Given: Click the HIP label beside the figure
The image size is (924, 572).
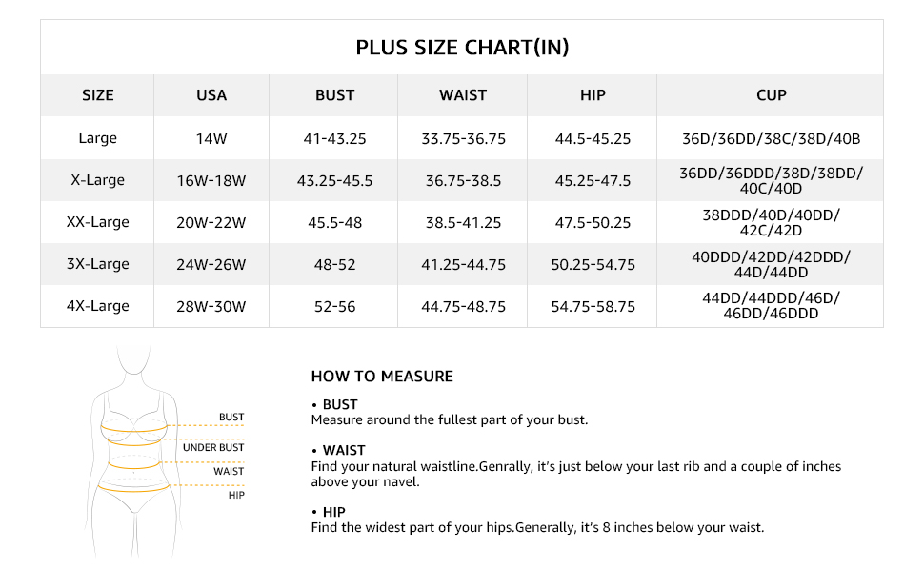Looking at the screenshot, I should (x=235, y=495).
